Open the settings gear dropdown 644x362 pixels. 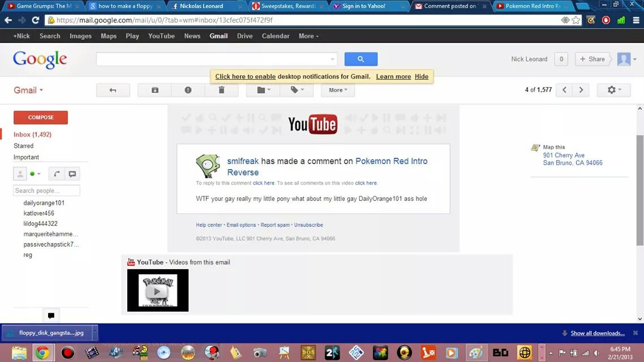tap(613, 90)
